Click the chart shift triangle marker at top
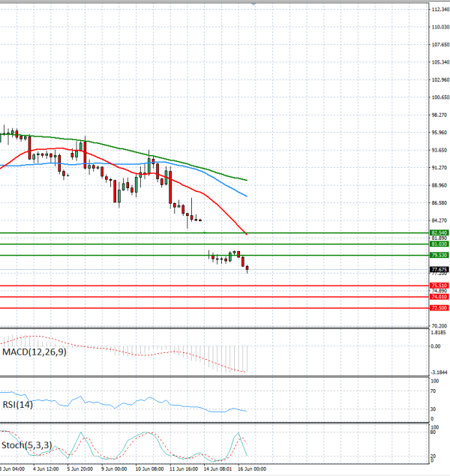Screen dimensions: 450x476 (x=253, y=4)
